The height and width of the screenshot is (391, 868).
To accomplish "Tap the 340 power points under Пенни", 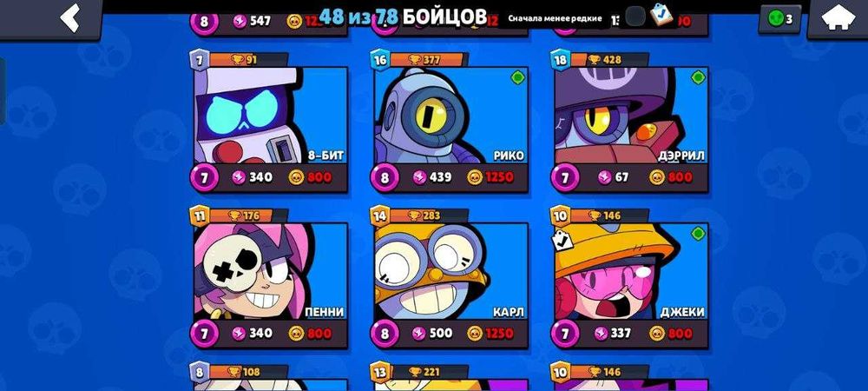I will point(253,334).
